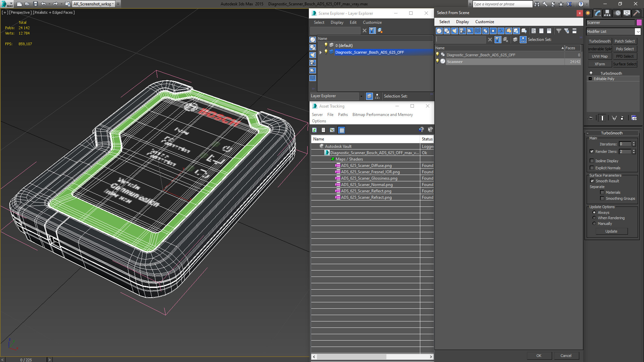Click the Update button in TurboSmooth
This screenshot has width=644, height=362.
pyautogui.click(x=611, y=231)
